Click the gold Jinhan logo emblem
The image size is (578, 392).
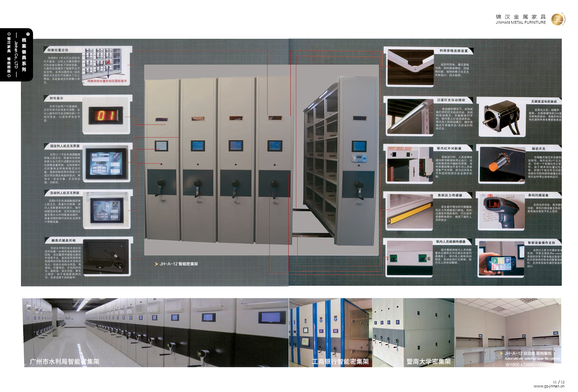(x=558, y=19)
